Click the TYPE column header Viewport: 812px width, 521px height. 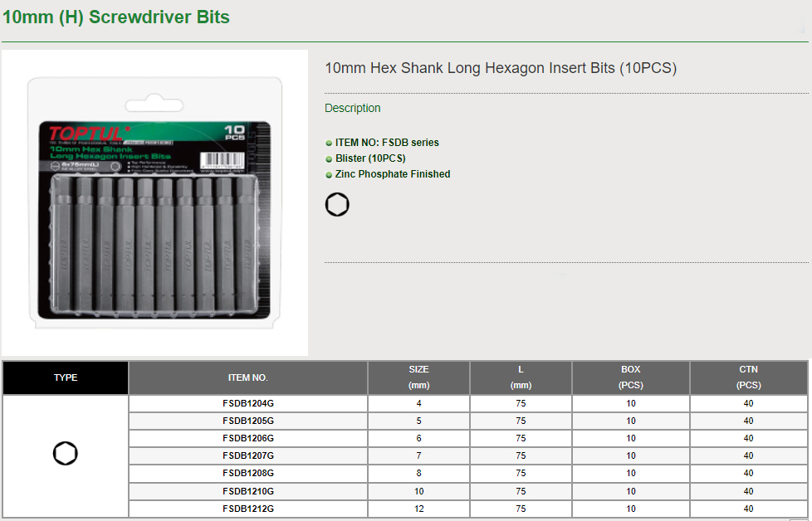click(x=66, y=377)
